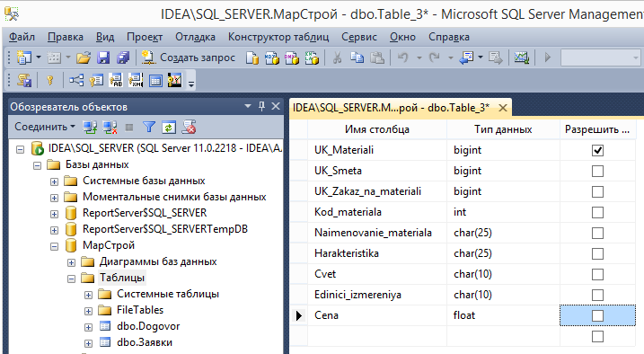Click the Тип данных column header
The height and width of the screenshot is (354, 644).
503,129
